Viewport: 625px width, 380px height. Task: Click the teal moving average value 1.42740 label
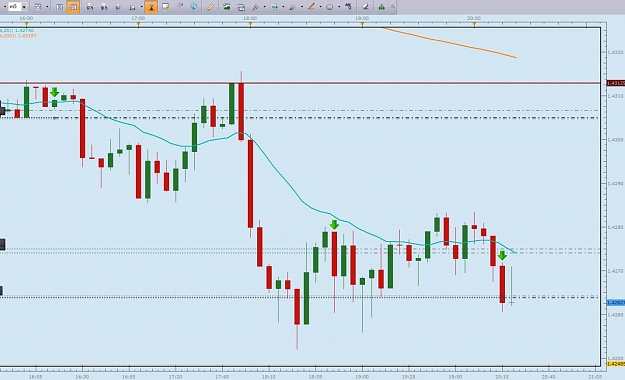pyautogui.click(x=18, y=30)
